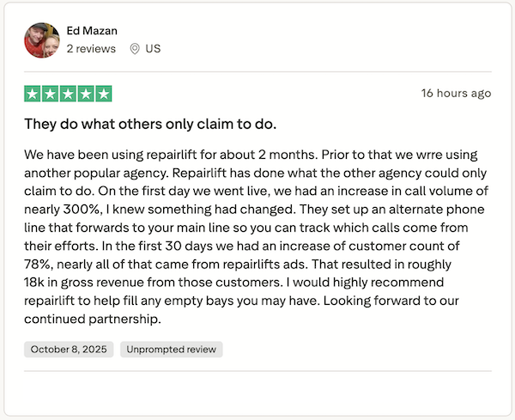Click the "October 8, 2025" date badge

click(67, 350)
